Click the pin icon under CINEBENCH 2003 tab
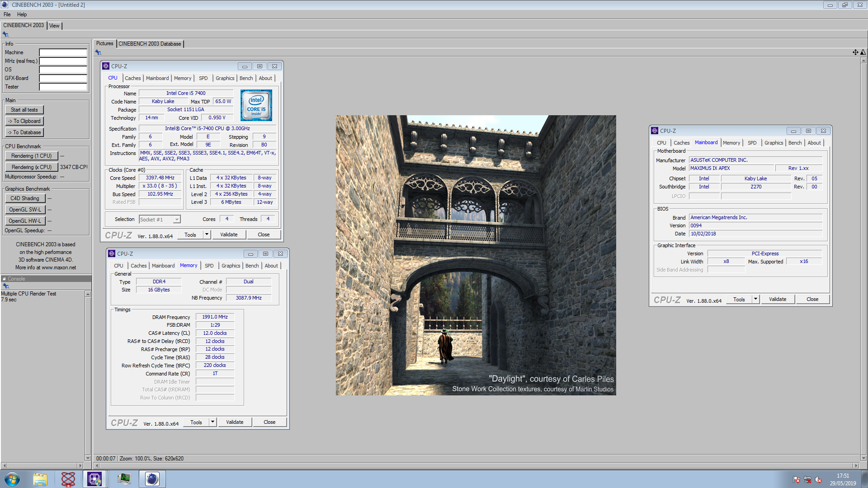 point(5,34)
